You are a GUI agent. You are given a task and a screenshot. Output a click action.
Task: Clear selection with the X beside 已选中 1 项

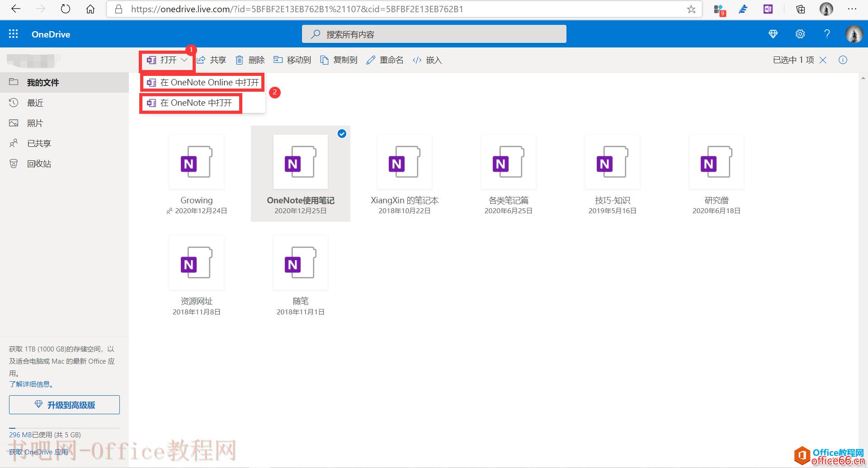pyautogui.click(x=823, y=60)
